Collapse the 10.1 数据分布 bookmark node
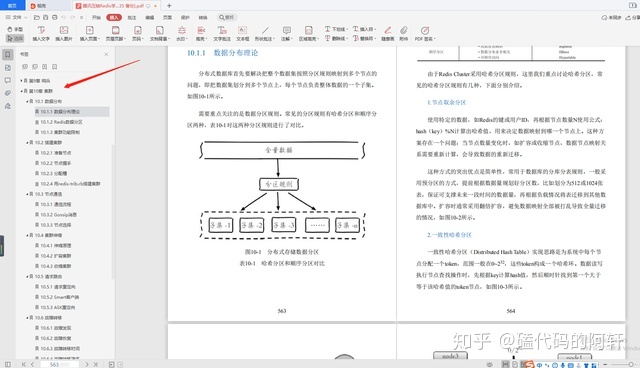 coord(27,101)
